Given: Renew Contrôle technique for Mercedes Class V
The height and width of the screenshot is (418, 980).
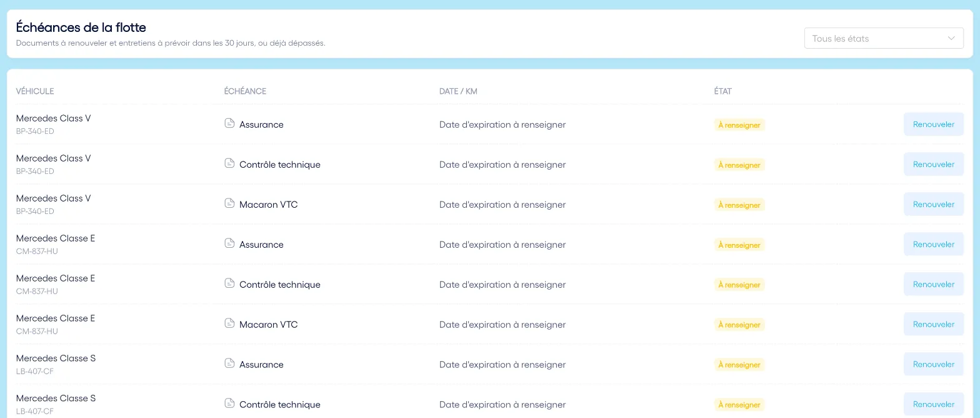Looking at the screenshot, I should click(934, 165).
